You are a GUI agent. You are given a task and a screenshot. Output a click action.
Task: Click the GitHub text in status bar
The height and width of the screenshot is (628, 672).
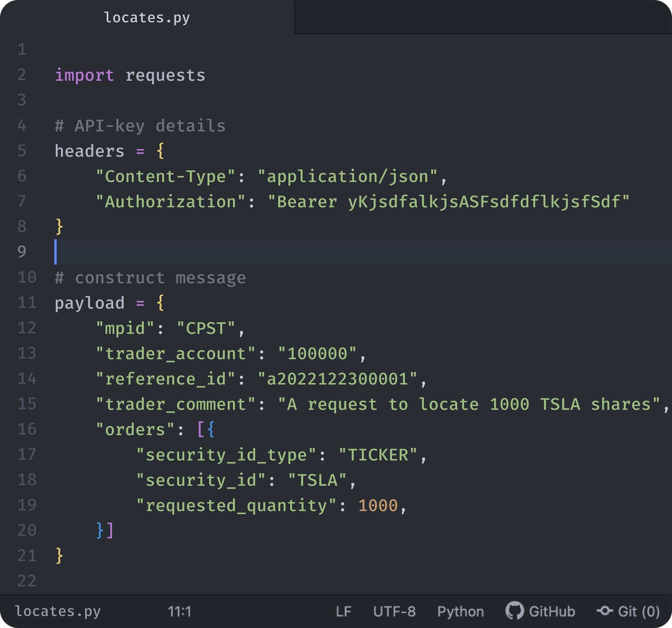pyautogui.click(x=552, y=612)
